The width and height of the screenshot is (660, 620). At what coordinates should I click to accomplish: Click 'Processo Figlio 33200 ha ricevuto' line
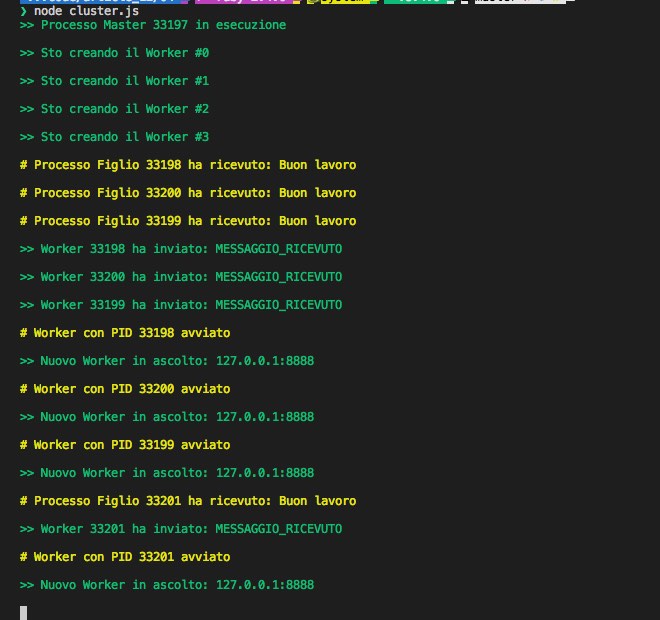pos(187,193)
